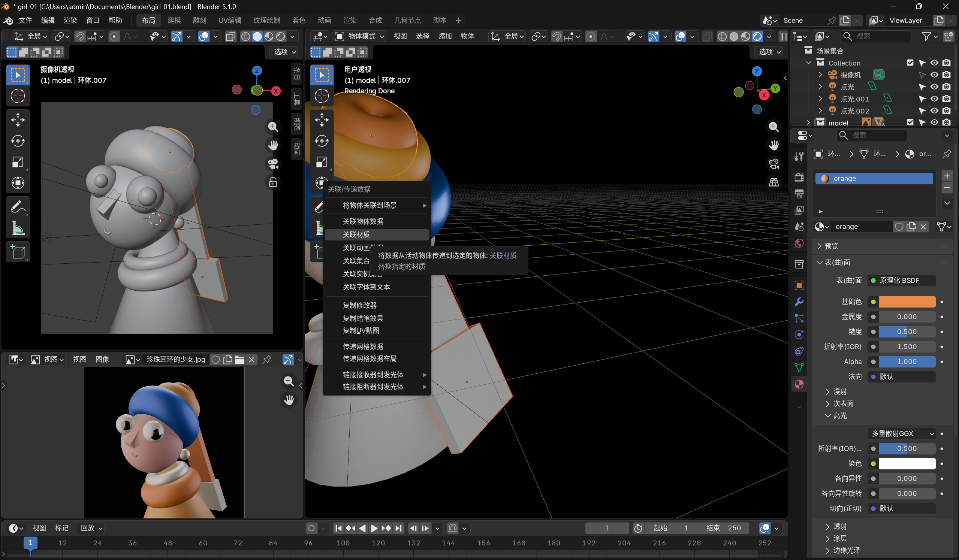The width and height of the screenshot is (959, 560).
Task: Hide 点光.001 with its eye icon
Action: pyautogui.click(x=934, y=99)
